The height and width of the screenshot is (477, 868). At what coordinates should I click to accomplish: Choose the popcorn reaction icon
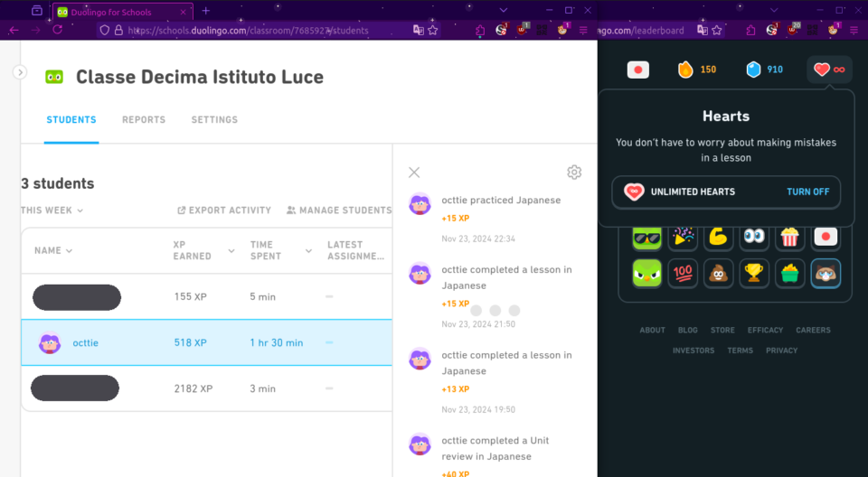(x=789, y=237)
